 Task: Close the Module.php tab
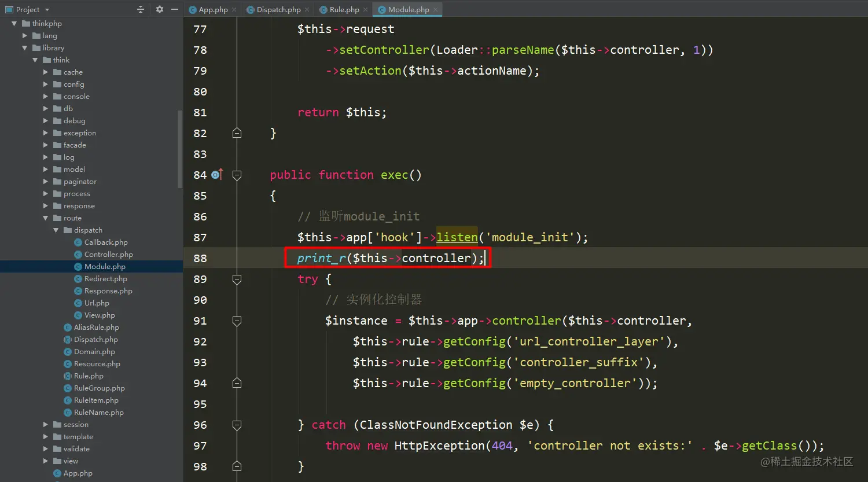click(436, 10)
